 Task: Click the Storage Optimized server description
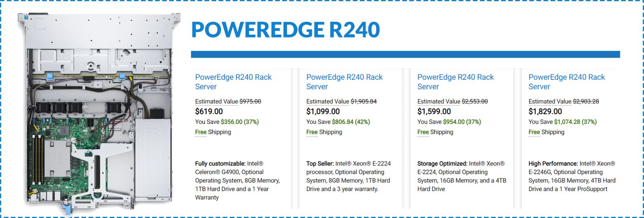[462, 176]
